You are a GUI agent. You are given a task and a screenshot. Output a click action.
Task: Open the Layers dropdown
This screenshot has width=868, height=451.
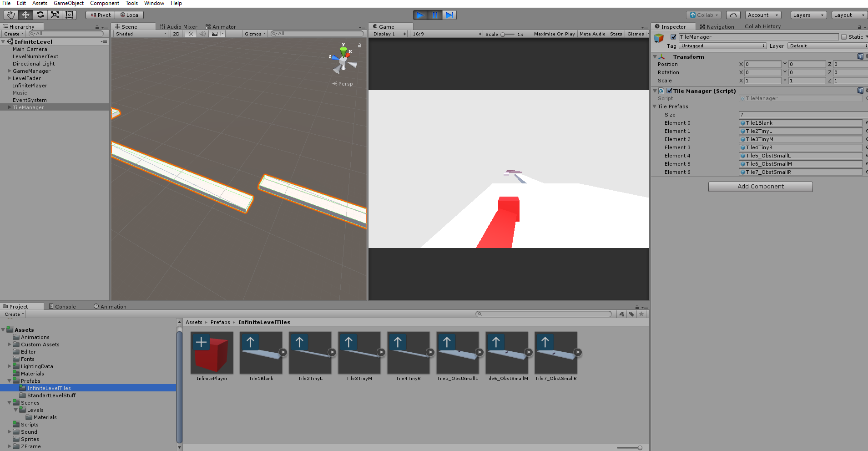[808, 15]
